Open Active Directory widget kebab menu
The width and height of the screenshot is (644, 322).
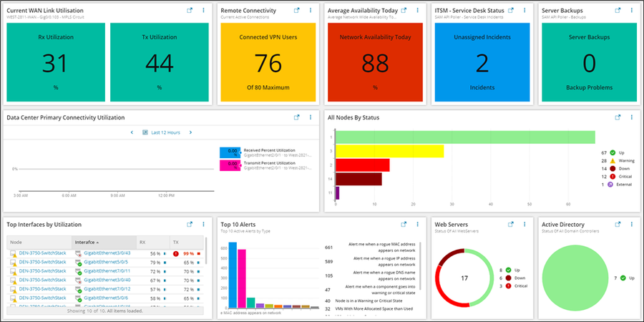click(x=632, y=224)
